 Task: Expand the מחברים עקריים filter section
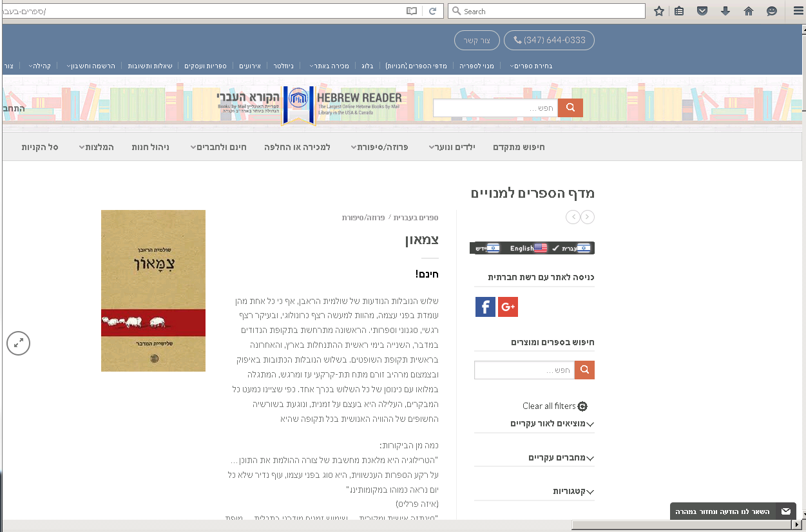pyautogui.click(x=561, y=458)
